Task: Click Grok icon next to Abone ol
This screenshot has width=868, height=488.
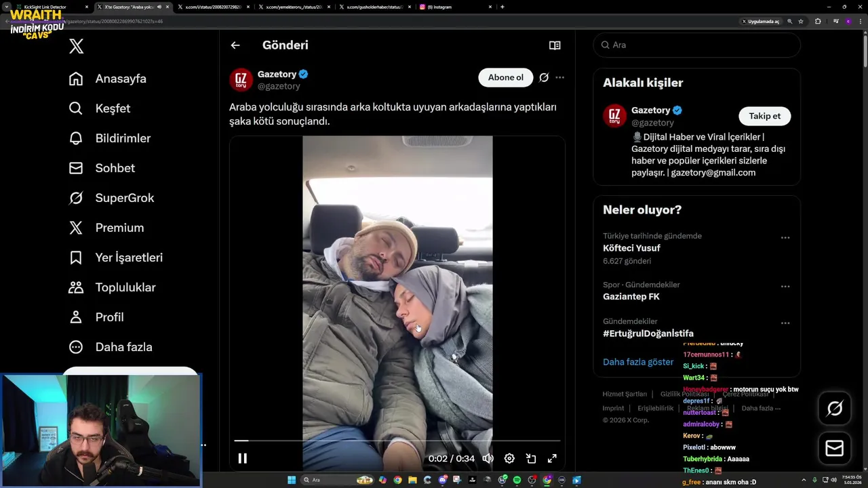Action: pyautogui.click(x=544, y=77)
